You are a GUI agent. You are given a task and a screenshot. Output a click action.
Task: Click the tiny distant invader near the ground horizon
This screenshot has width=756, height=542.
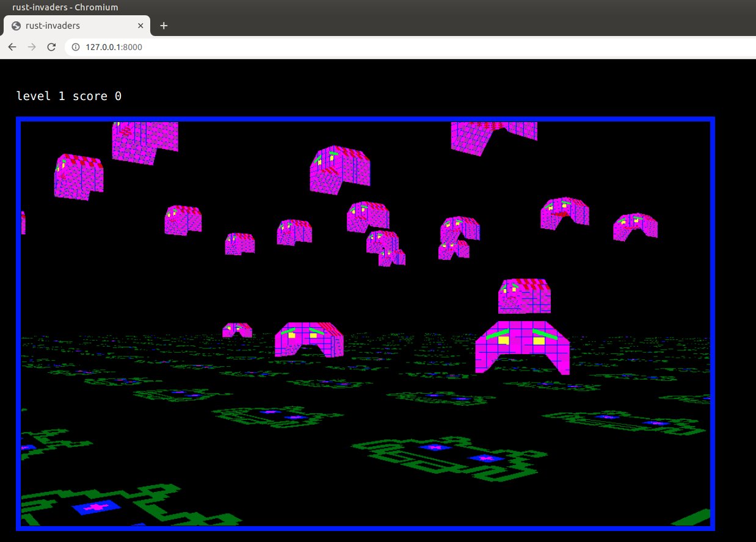coord(237,330)
